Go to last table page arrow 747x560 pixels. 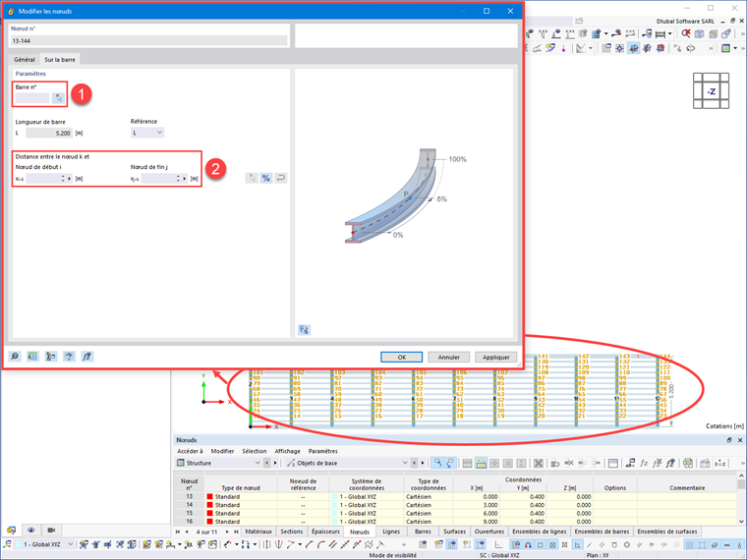point(236,532)
